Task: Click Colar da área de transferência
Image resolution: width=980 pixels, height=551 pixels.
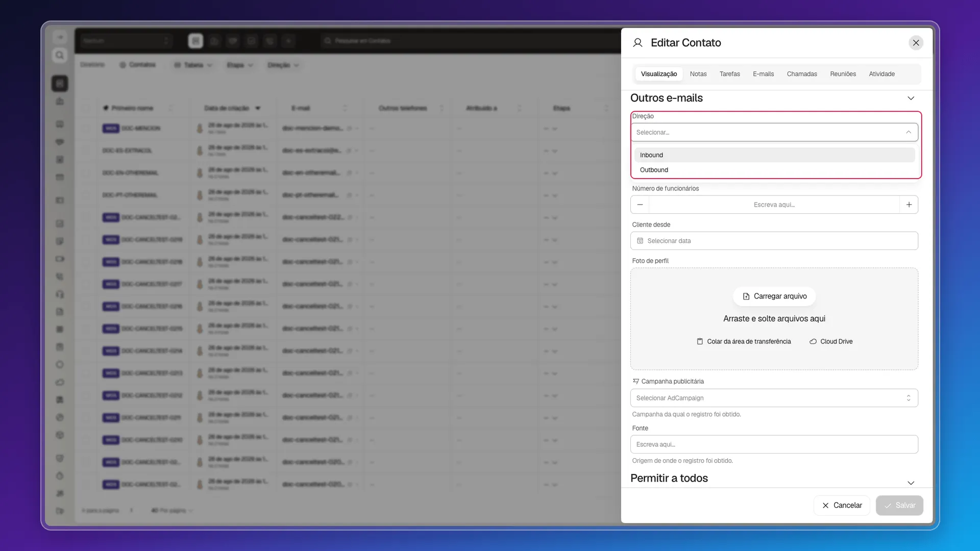Action: click(744, 342)
